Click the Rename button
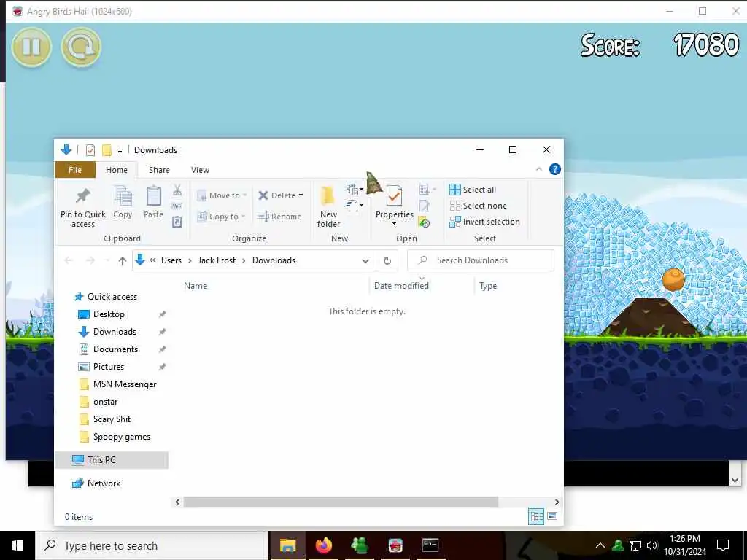Viewport: 747px width, 560px height. point(279,216)
